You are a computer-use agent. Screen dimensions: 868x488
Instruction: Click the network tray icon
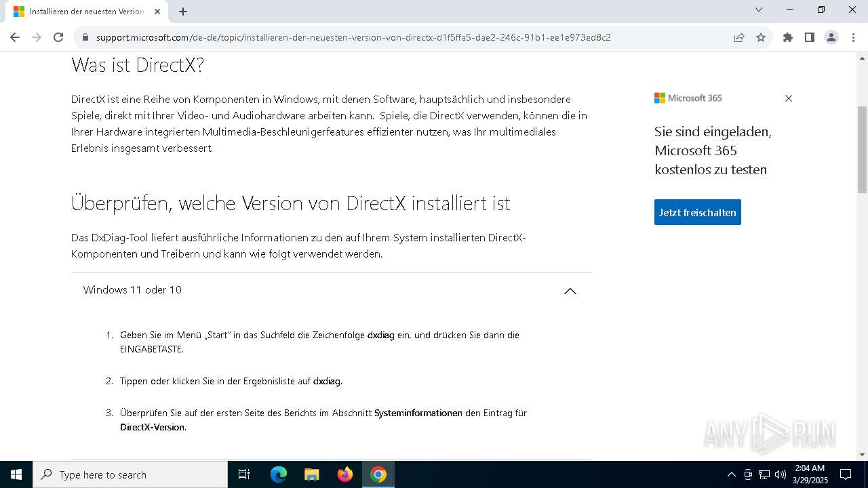click(764, 474)
